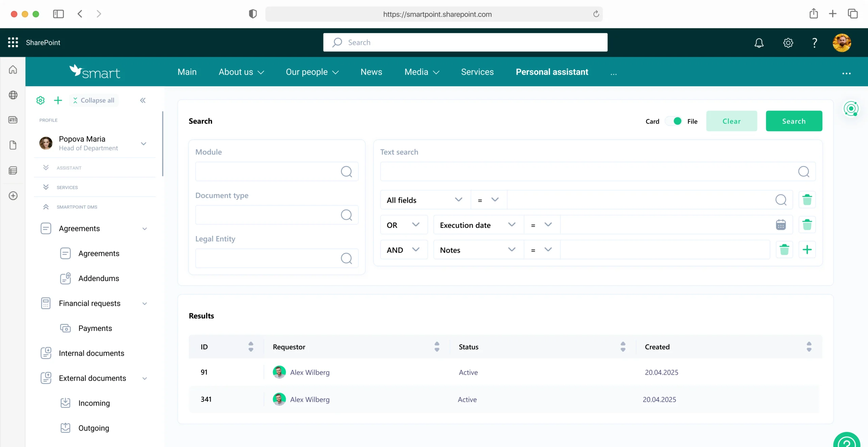Collapse sidebar with double-chevron icon
This screenshot has width=868, height=447.
(x=143, y=100)
